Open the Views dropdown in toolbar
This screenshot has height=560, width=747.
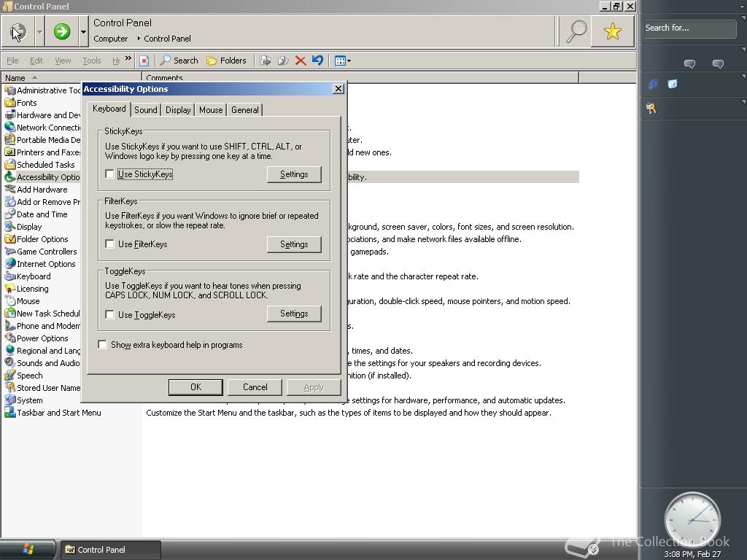(x=343, y=61)
